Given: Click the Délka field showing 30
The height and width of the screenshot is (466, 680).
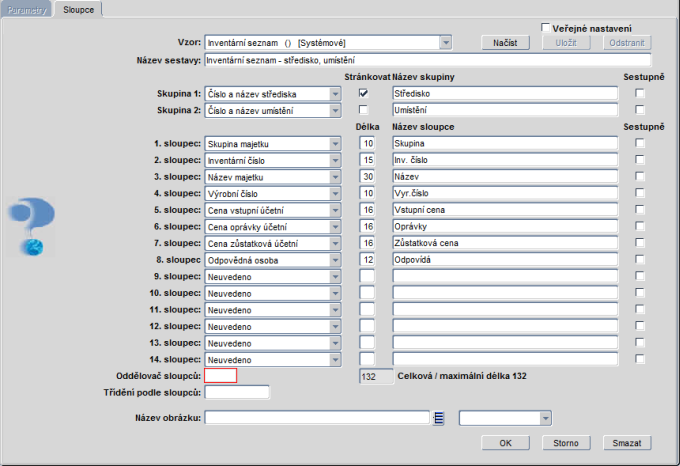Looking at the screenshot, I should pos(367,176).
